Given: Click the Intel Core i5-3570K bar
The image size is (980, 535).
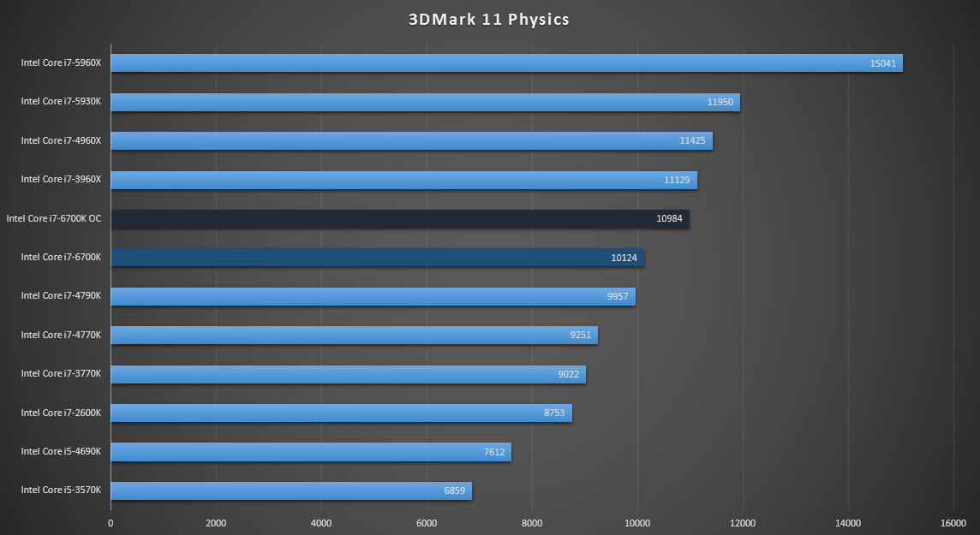Looking at the screenshot, I should (291, 490).
